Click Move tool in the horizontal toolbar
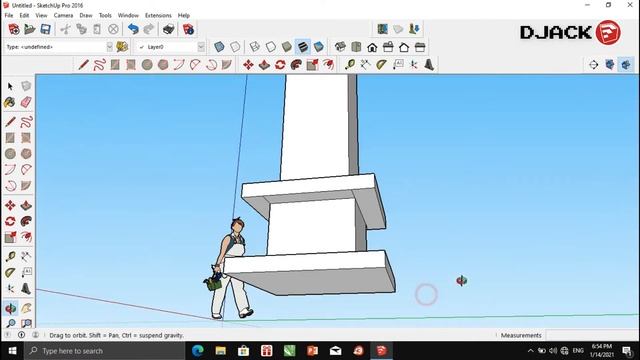 pos(248,64)
